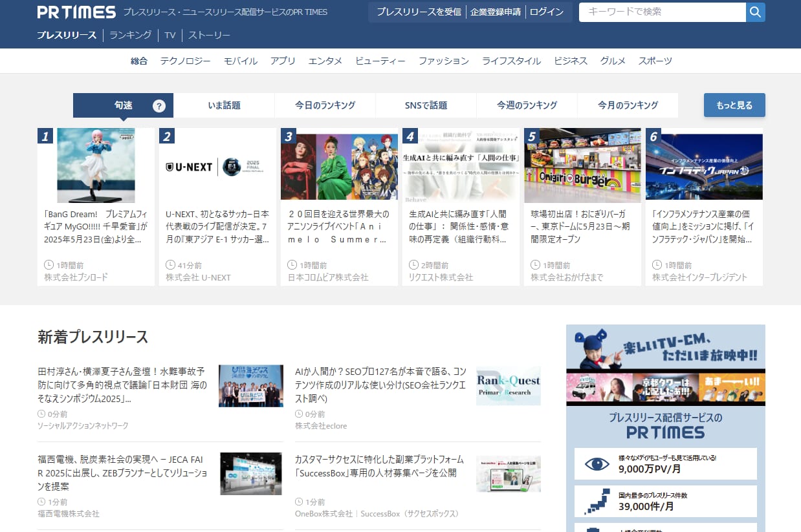Switch to the いま話題 tab
The width and height of the screenshot is (801, 532).
pyautogui.click(x=224, y=105)
